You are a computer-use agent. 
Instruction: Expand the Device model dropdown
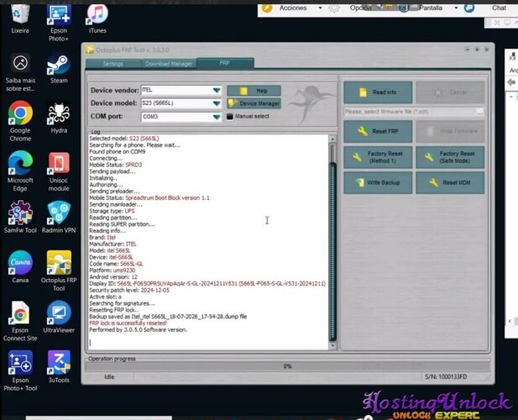pos(217,103)
